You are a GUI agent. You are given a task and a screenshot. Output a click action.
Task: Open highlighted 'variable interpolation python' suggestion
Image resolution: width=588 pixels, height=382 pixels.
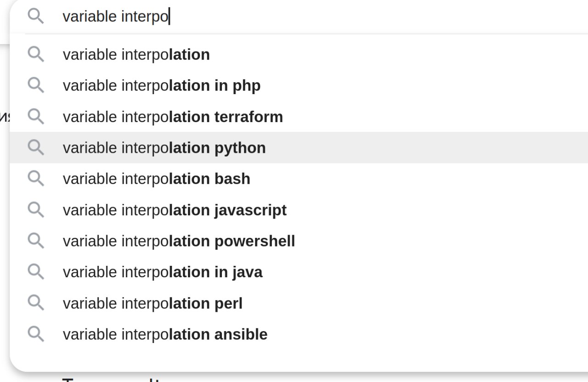299,147
